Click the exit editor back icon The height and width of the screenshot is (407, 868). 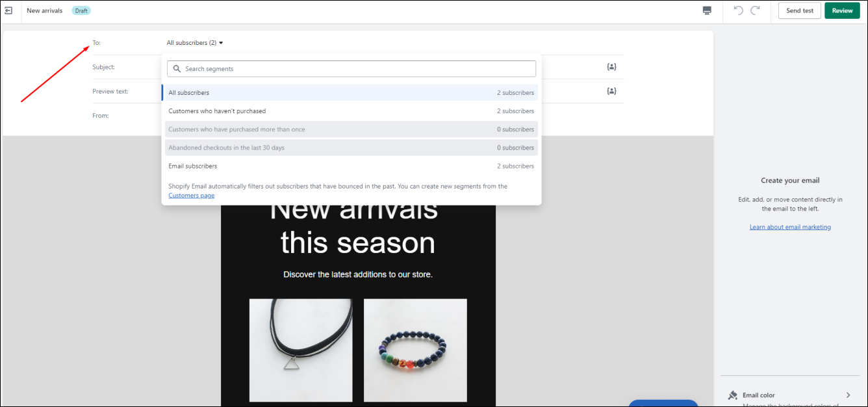(8, 10)
